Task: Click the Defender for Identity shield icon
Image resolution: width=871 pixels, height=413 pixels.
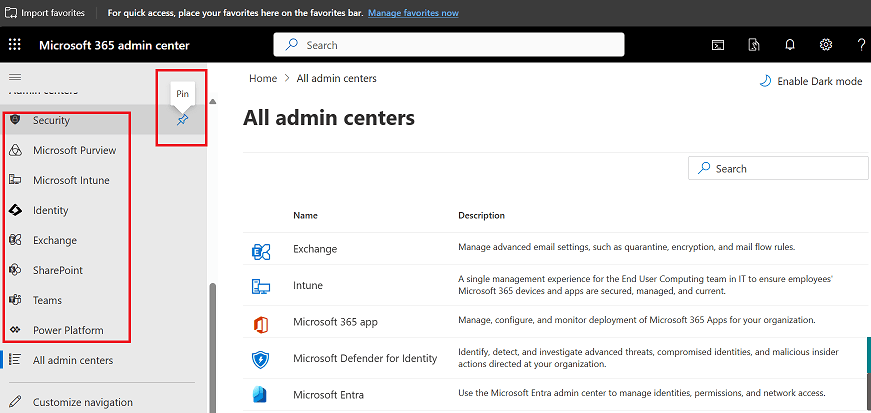Action: pos(261,360)
